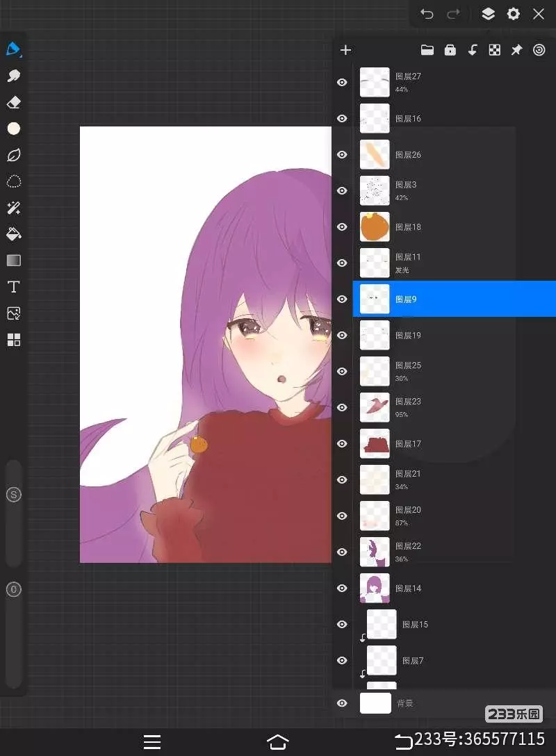Viewport: 556px width, 756px height.
Task: Hide layer 图层27
Action: pos(342,83)
